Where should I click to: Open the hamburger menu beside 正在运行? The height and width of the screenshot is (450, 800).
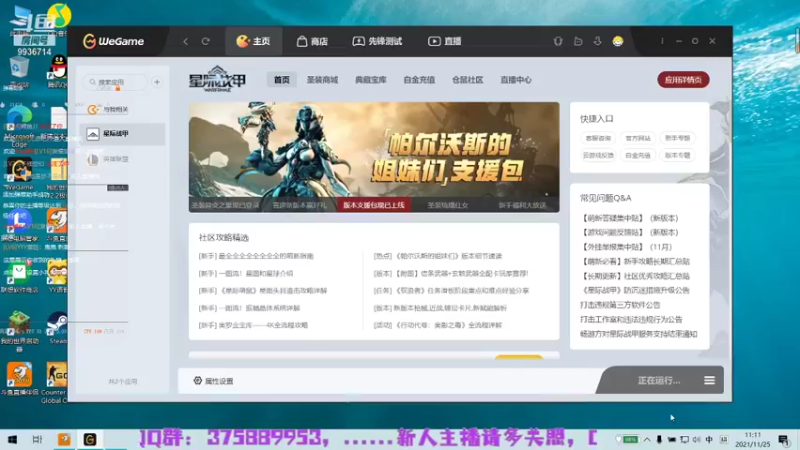click(709, 381)
